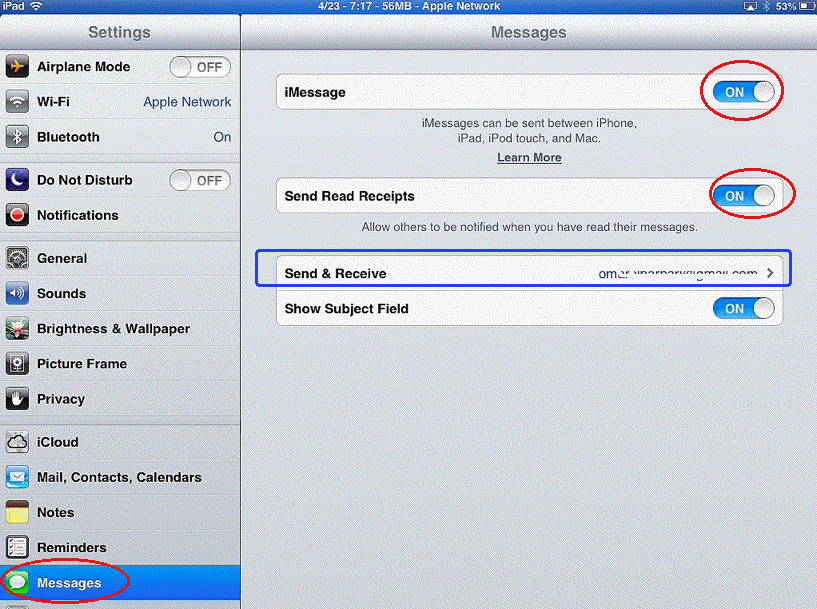Turn off the iMessage switch
The height and width of the screenshot is (609, 817).
[741, 91]
